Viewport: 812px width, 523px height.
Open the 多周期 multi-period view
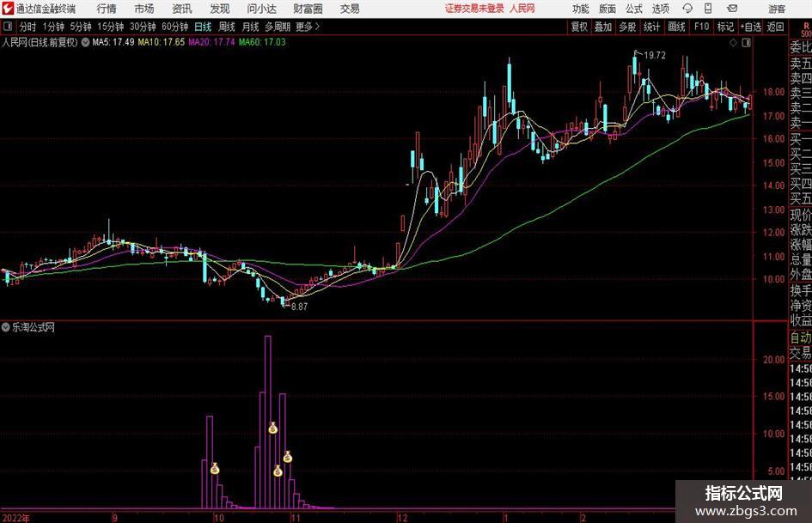278,27
